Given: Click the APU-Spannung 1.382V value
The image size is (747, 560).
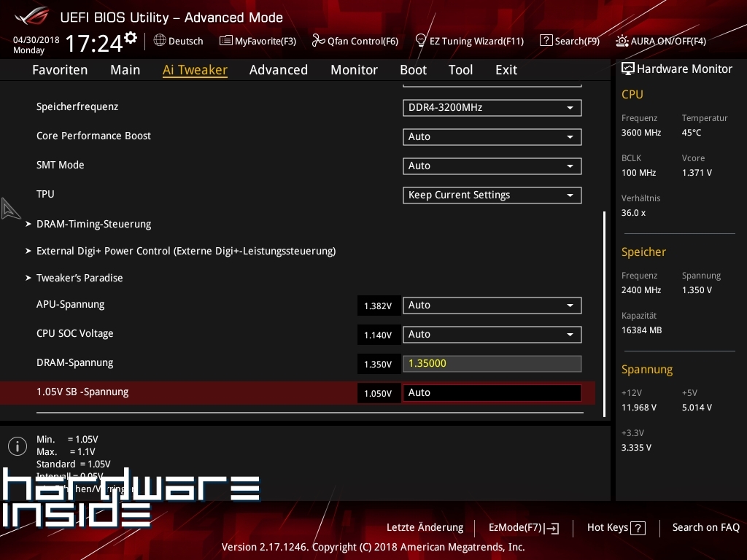Looking at the screenshot, I should tap(378, 306).
